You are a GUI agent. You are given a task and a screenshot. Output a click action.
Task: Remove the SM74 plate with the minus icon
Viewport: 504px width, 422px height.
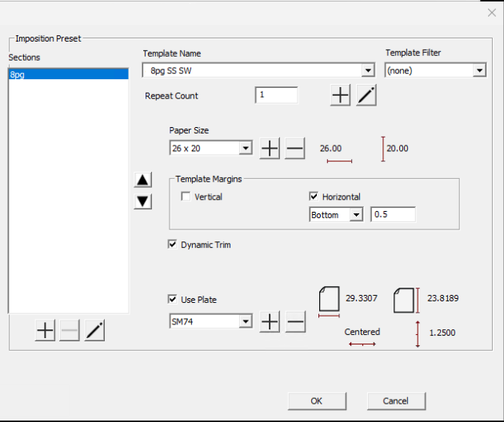(x=295, y=321)
